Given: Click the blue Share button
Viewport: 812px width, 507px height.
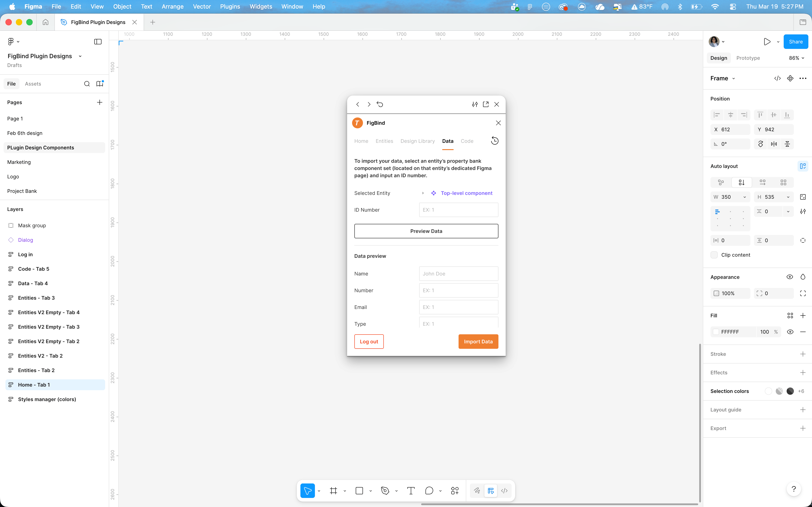Looking at the screenshot, I should click(795, 42).
